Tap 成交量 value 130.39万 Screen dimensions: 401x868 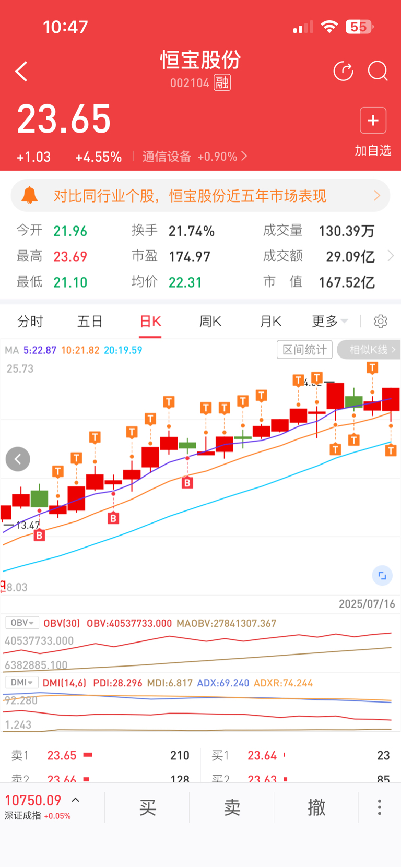(347, 231)
